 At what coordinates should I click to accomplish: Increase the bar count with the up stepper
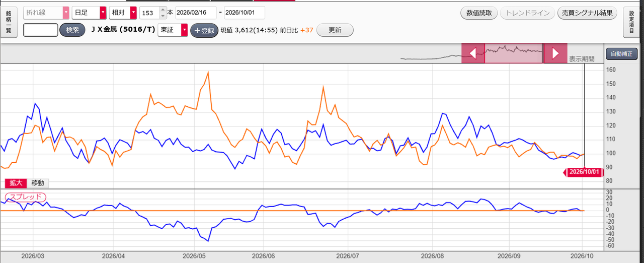(x=163, y=10)
